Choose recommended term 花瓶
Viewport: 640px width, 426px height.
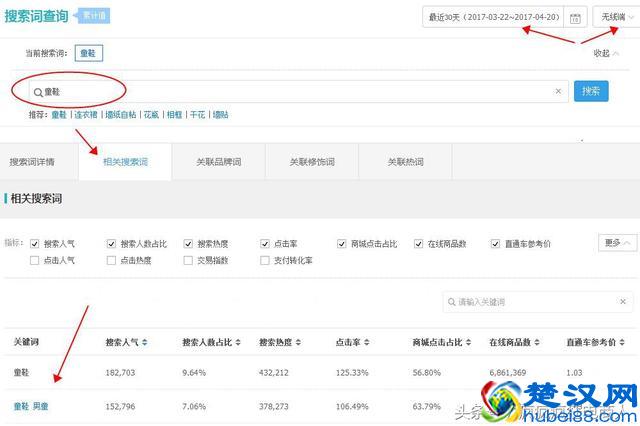point(151,115)
